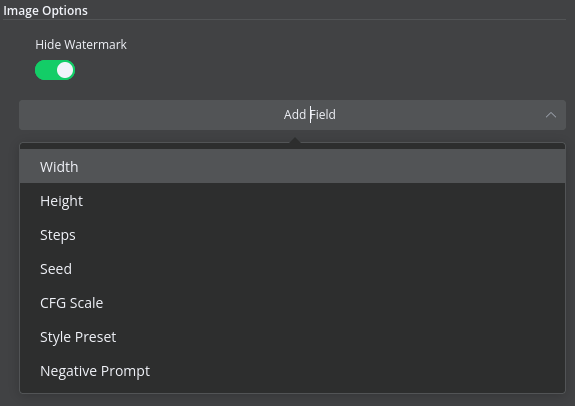Click the Add Field text with cursor
575x406 pixels.
[x=310, y=115]
